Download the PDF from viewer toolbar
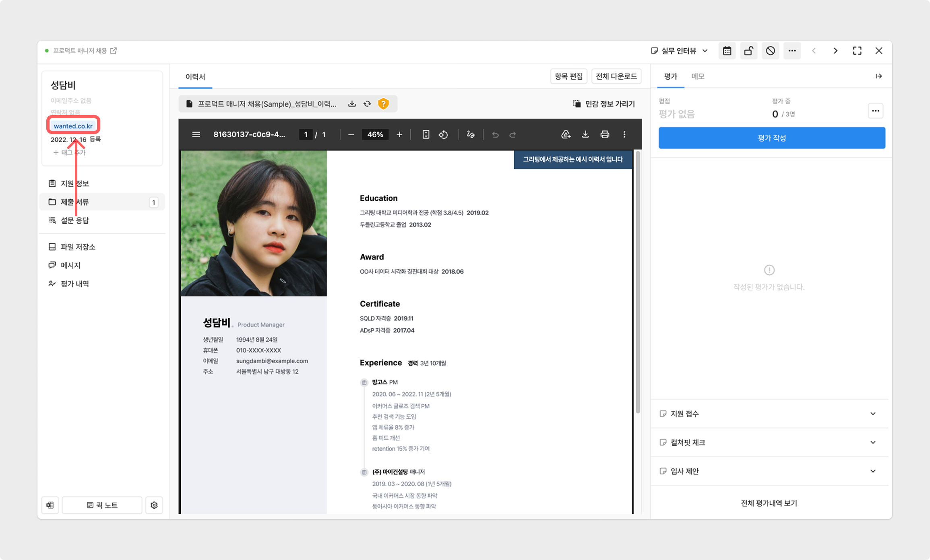Viewport: 930px width, 560px height. coord(585,134)
